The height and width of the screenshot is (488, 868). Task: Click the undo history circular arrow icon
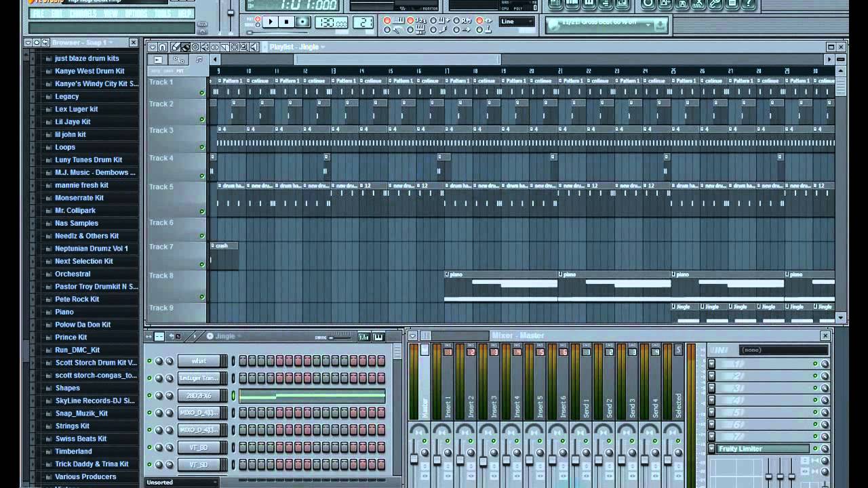648,3
